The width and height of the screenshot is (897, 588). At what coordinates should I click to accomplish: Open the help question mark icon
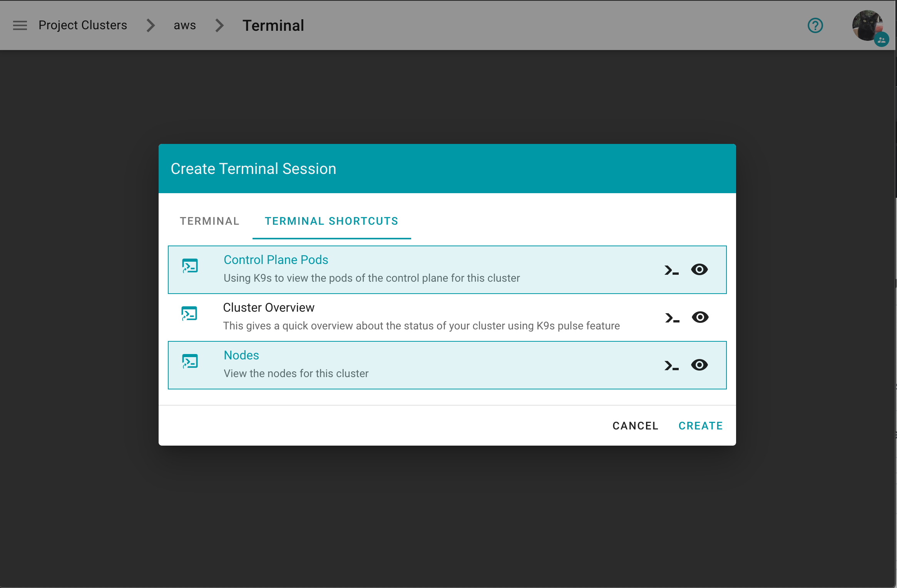[x=815, y=25]
